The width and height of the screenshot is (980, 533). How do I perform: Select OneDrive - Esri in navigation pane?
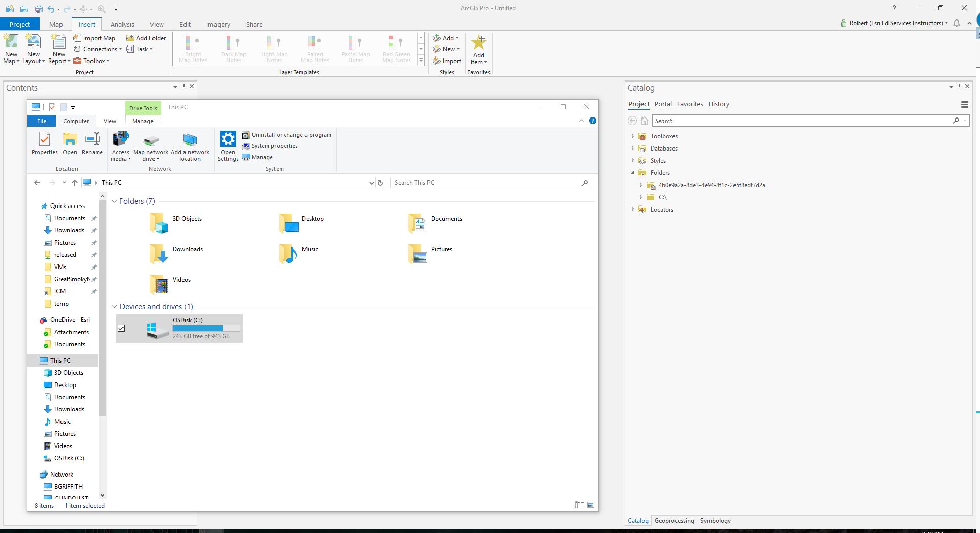(x=65, y=320)
